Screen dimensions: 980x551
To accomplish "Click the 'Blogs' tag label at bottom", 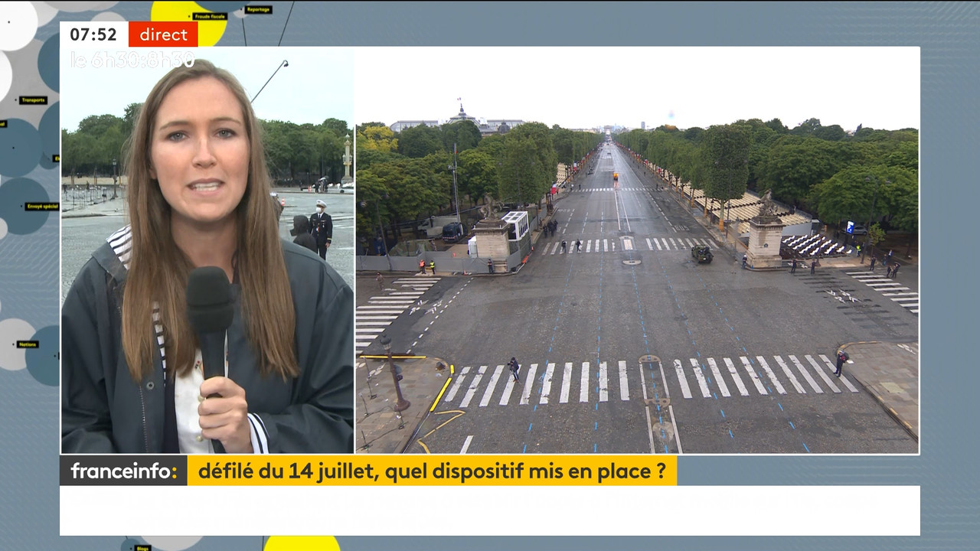I will pos(143,547).
